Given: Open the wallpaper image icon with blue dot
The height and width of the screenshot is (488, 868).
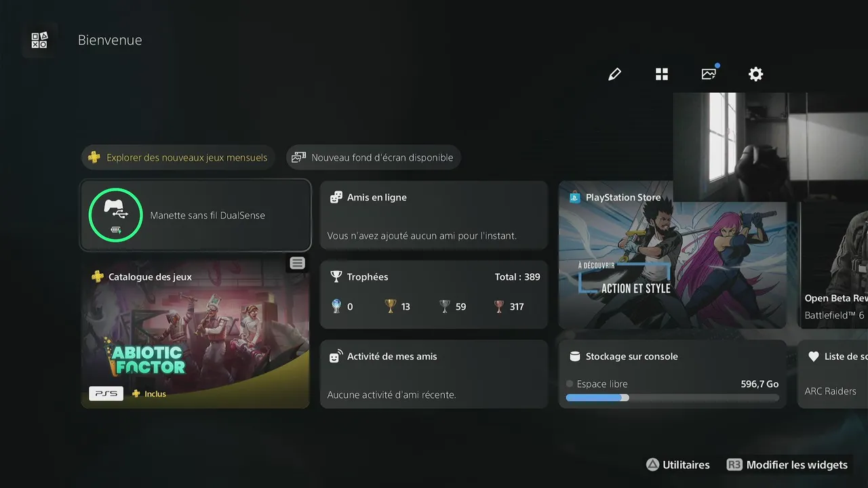Looking at the screenshot, I should 709,73.
